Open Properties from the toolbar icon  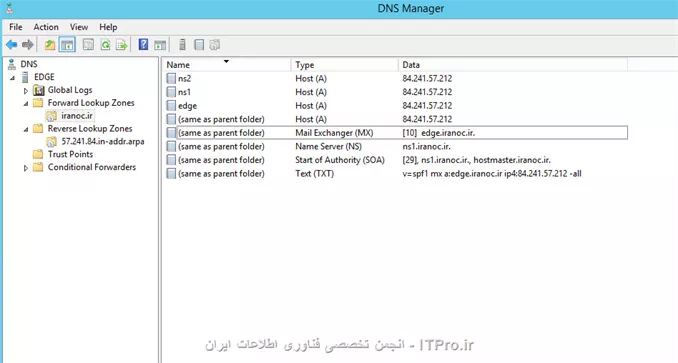point(88,45)
